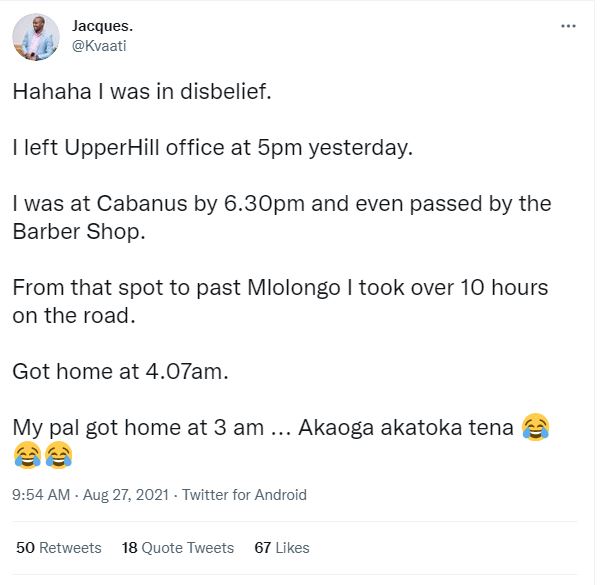607x585 pixels.
Task: Click the first laughing emoji on last line
Action: coord(27,455)
